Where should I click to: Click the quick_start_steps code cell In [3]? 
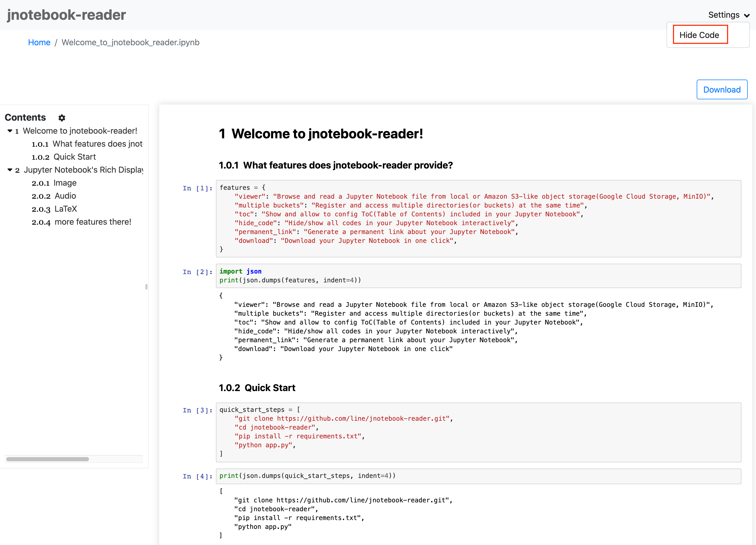tap(478, 432)
